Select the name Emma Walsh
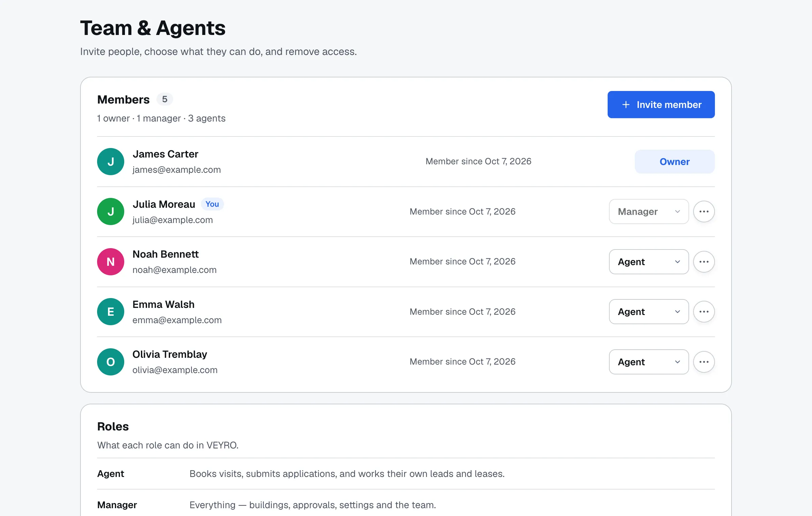This screenshot has width=812, height=516. point(164,305)
